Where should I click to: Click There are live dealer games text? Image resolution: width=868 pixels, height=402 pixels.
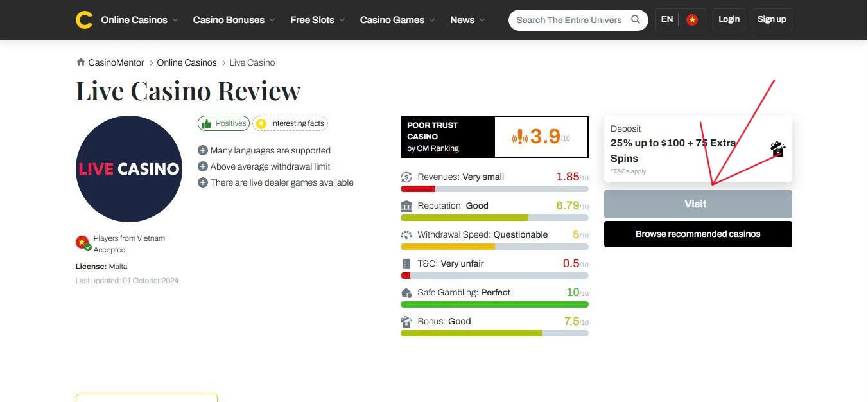click(x=282, y=182)
